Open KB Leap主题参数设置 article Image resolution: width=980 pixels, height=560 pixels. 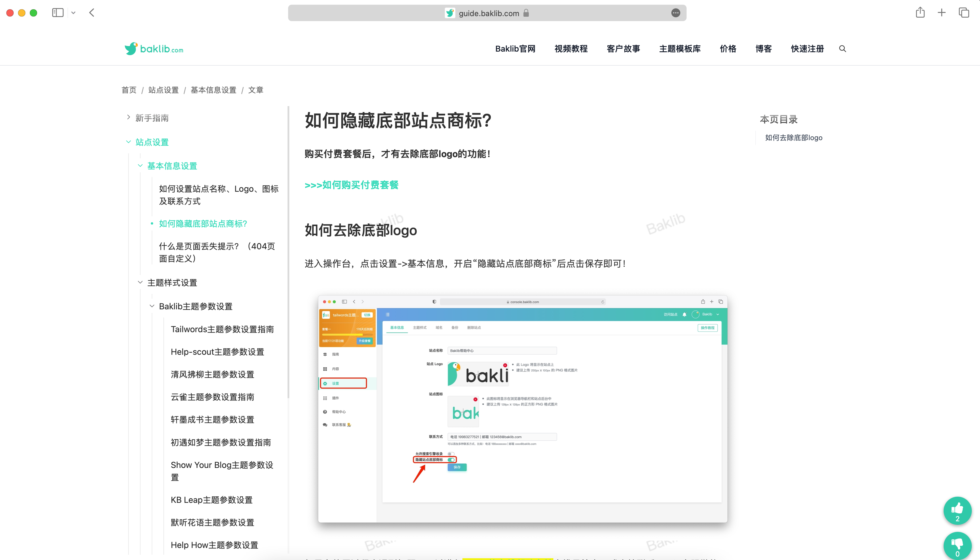[212, 500]
